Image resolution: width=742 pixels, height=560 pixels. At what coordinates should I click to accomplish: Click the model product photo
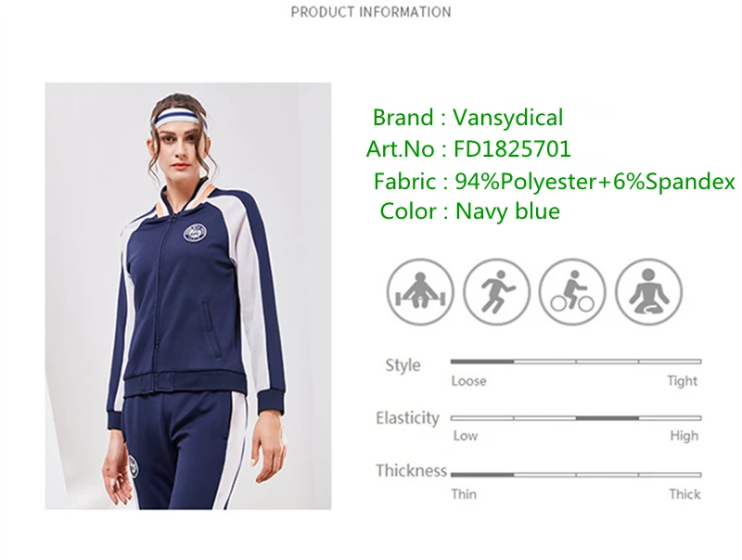click(x=188, y=296)
